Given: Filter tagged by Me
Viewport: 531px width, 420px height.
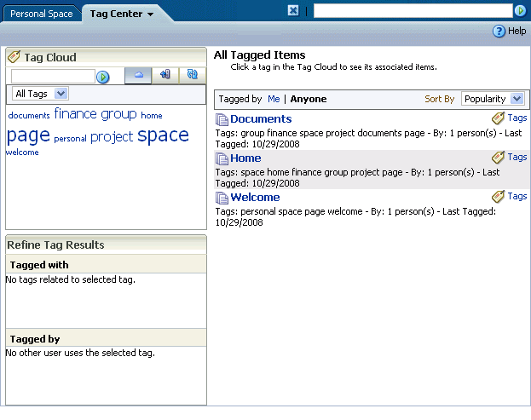Looking at the screenshot, I should coord(274,99).
